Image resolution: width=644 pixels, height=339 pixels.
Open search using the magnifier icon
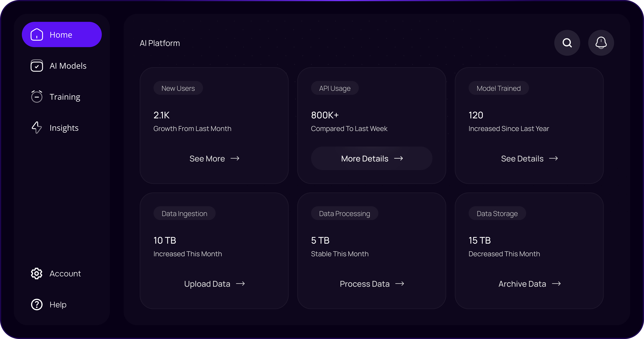point(567,43)
